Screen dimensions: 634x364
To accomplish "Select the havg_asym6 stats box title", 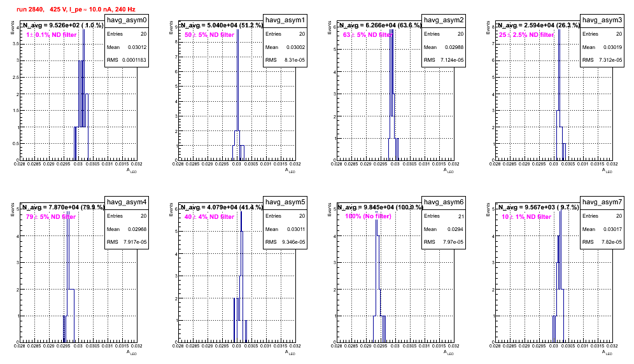I will [x=444, y=202].
